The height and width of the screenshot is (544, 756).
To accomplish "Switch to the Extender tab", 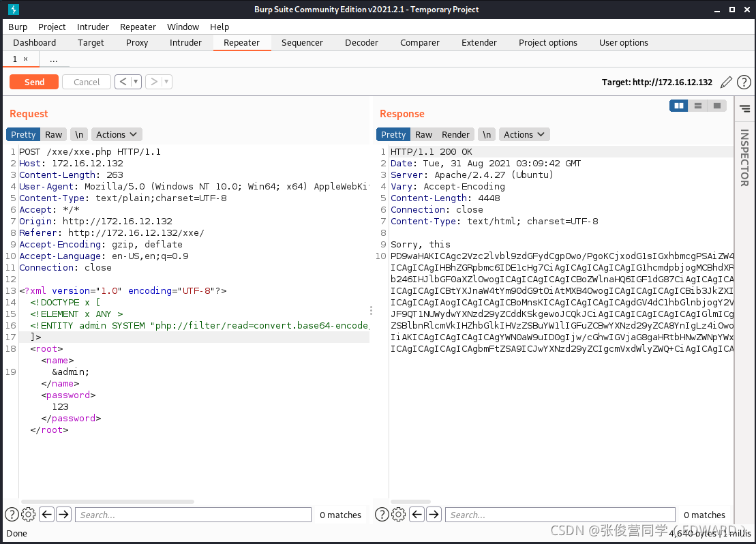I will (479, 42).
